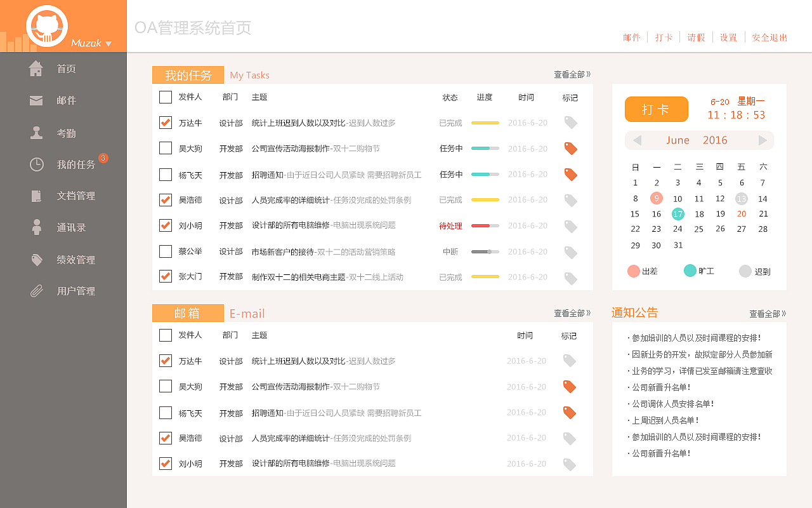Click 邮件 link in top bar

tap(632, 37)
